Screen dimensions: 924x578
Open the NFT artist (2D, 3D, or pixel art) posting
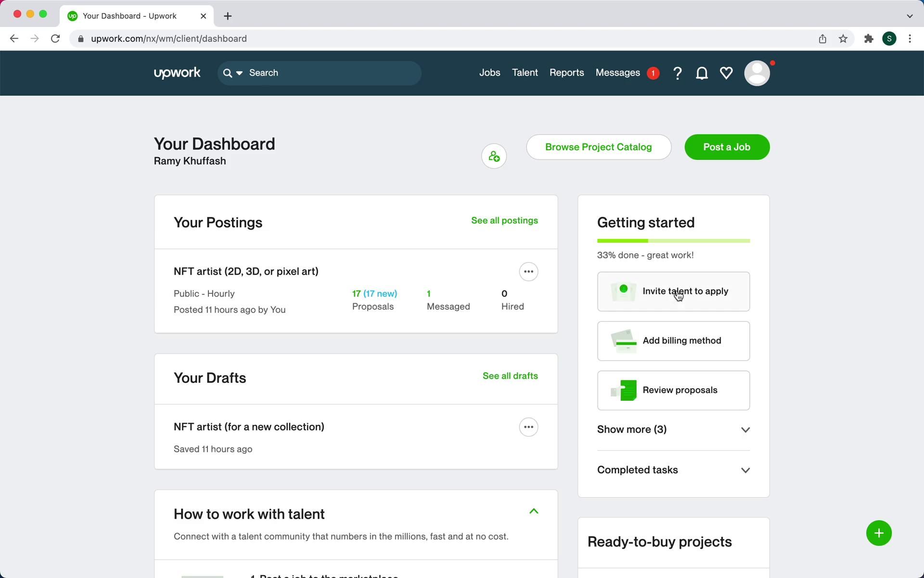click(x=246, y=271)
